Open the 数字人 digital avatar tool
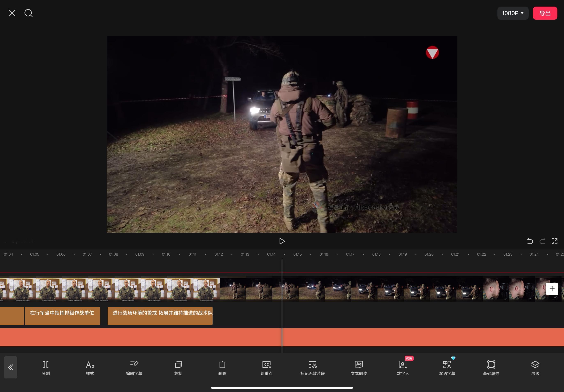Image resolution: width=564 pixels, height=392 pixels. 403,368
